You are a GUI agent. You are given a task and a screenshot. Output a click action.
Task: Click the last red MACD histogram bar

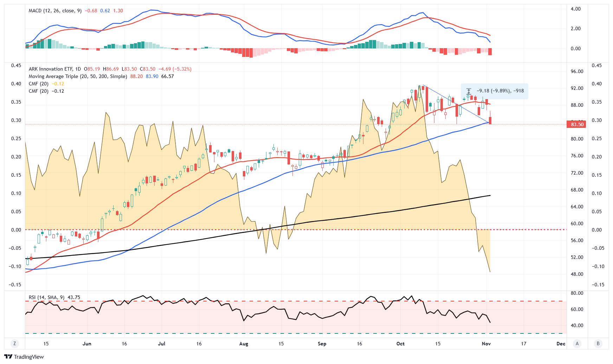point(490,52)
